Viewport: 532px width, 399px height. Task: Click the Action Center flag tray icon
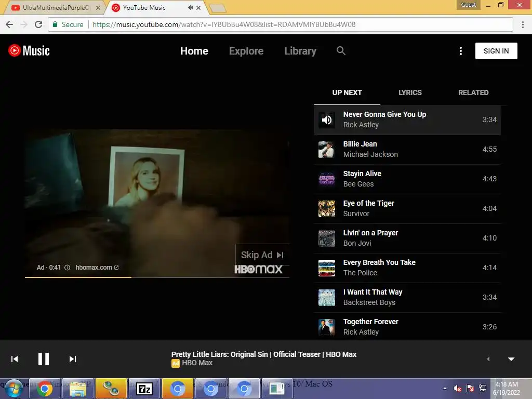470,388
